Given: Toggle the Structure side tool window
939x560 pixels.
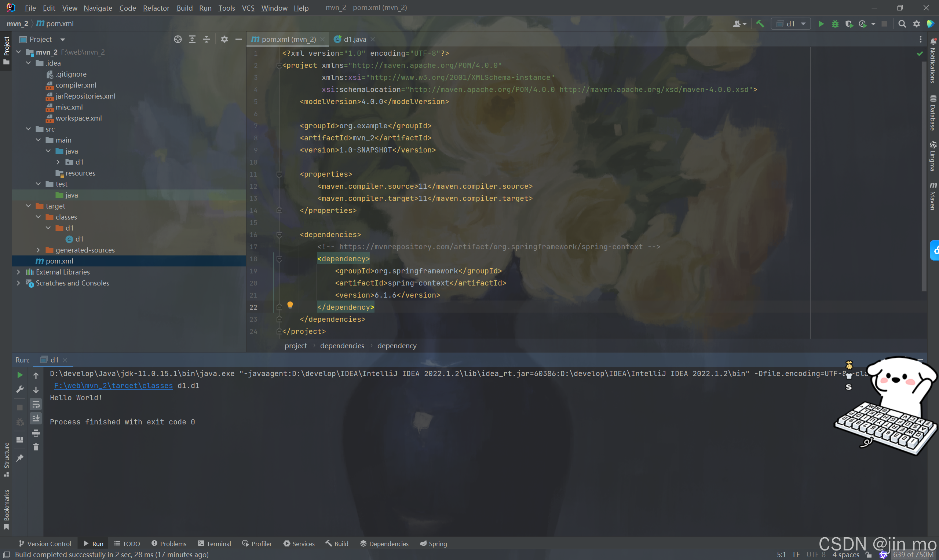Looking at the screenshot, I should (x=6, y=460).
